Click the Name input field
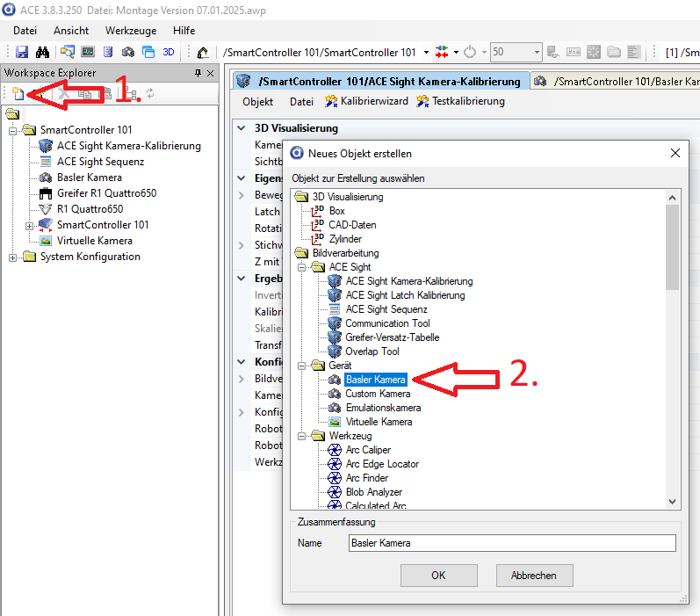 click(511, 543)
